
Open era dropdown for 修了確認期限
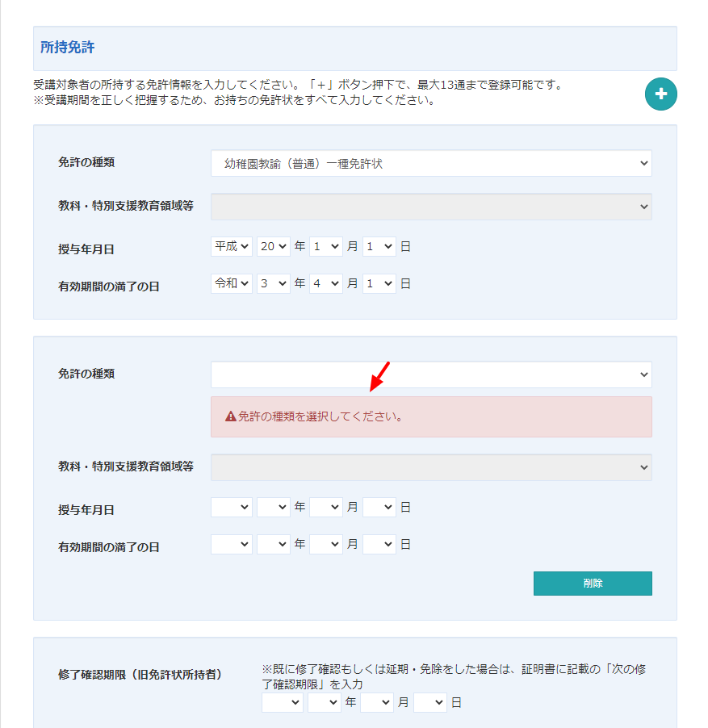pos(282,702)
